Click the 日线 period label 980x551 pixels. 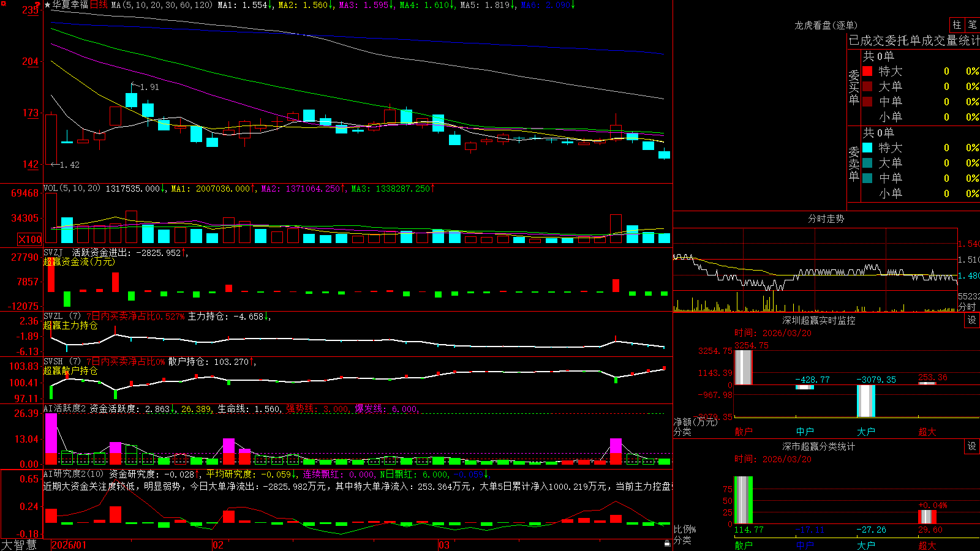coord(99,5)
